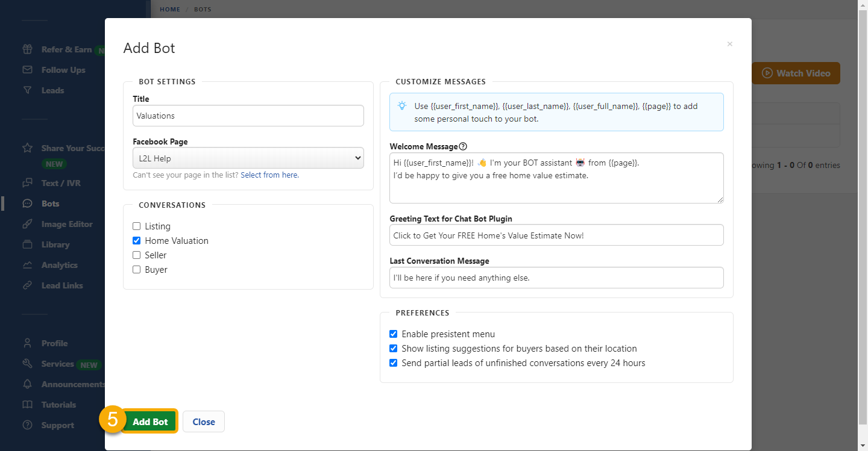Image resolution: width=868 pixels, height=451 pixels.
Task: Uncheck the Home Valuation conversation
Action: click(136, 240)
